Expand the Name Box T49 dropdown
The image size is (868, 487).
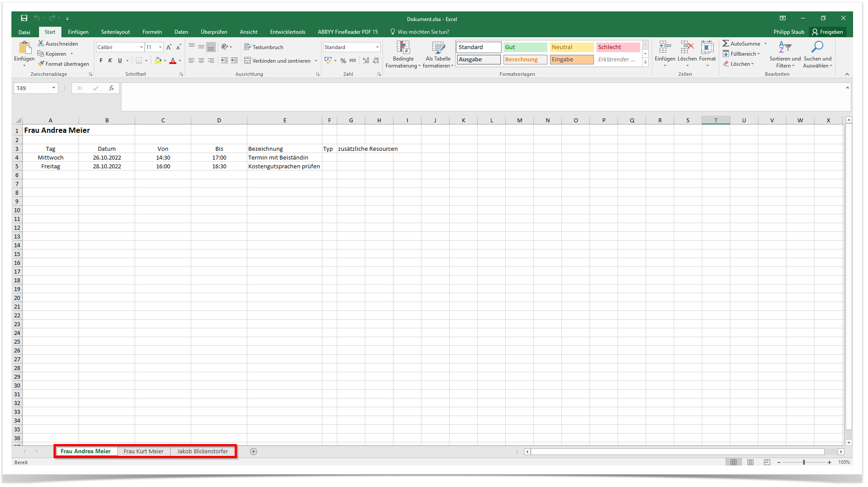pos(54,88)
